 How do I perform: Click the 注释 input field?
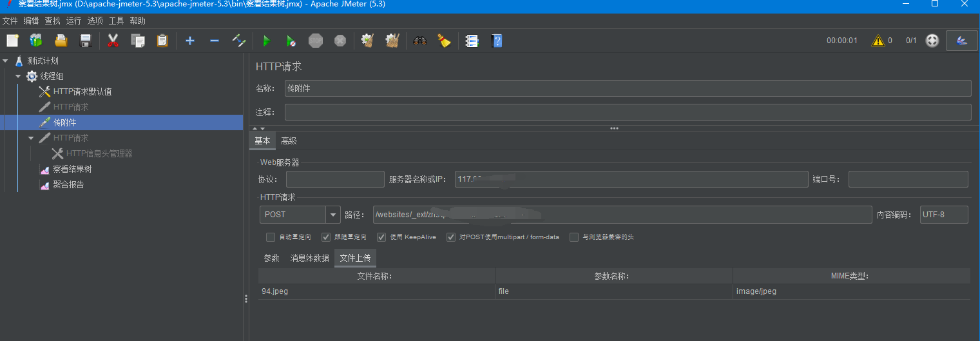[x=628, y=112]
